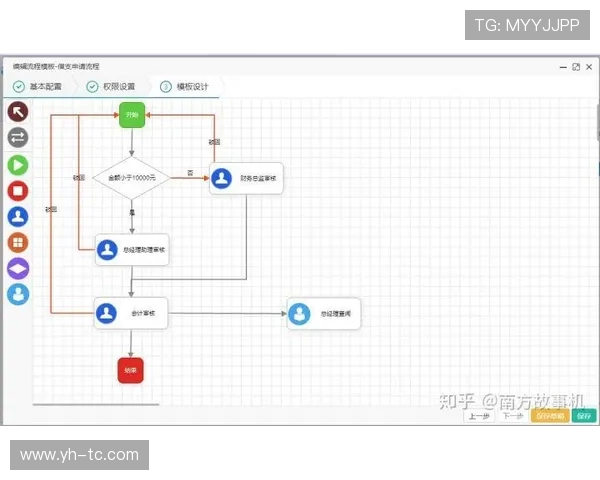Select the red 结束 node
Screen dimensions: 600x480
click(131, 370)
